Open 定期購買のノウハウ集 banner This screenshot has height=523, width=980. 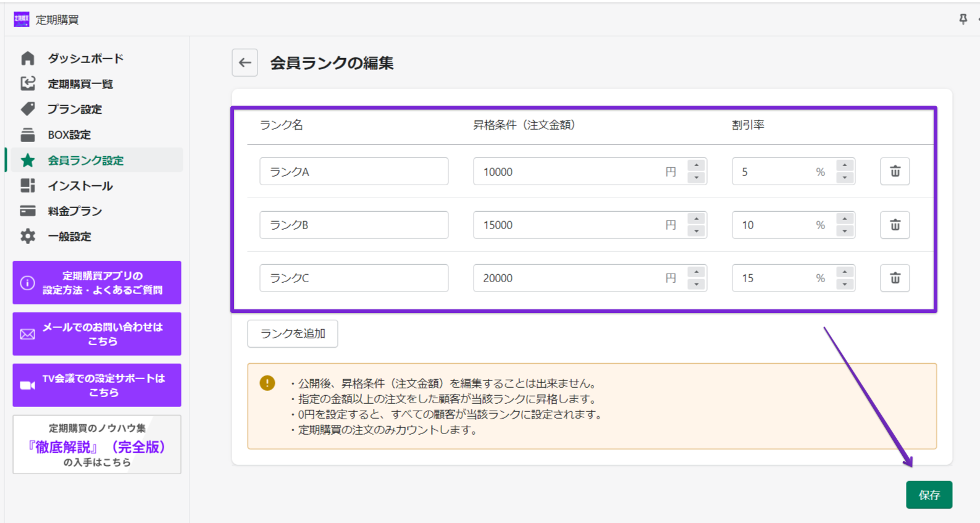(x=97, y=445)
